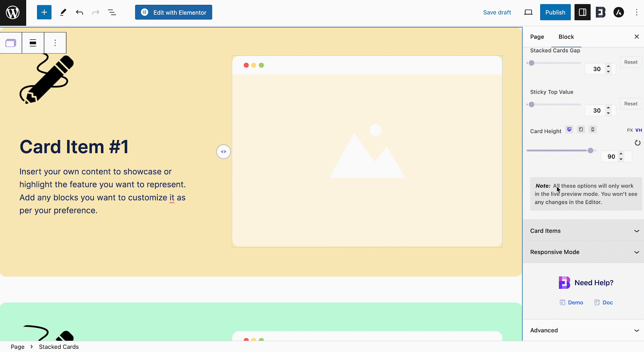
Task: Redo the last undone change
Action: [x=96, y=12]
